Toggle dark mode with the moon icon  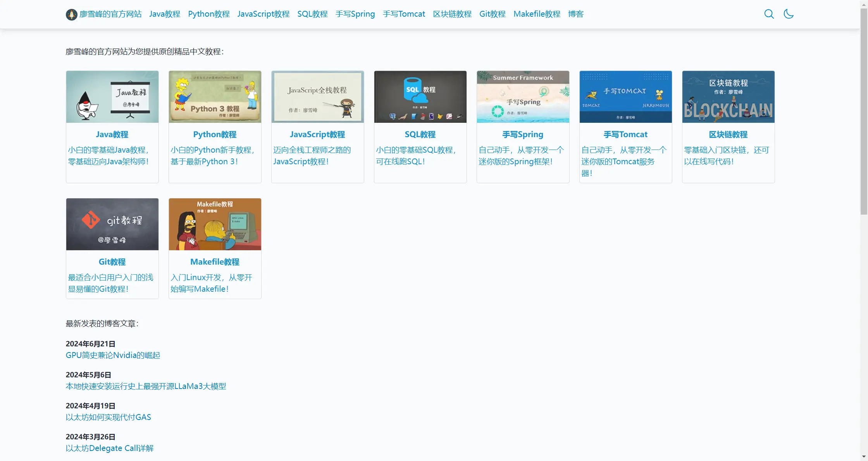coord(789,14)
